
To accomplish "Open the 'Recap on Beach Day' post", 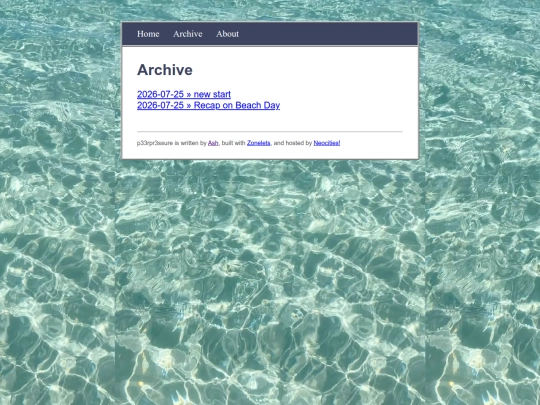I will [x=208, y=105].
